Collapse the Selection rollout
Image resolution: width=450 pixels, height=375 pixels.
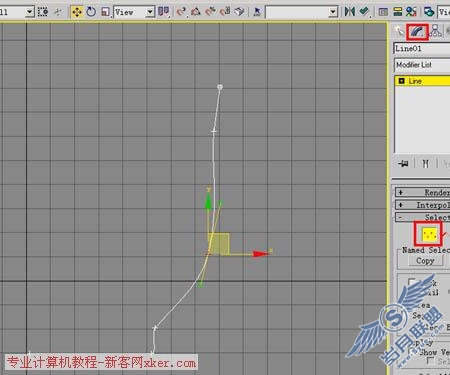(x=423, y=217)
